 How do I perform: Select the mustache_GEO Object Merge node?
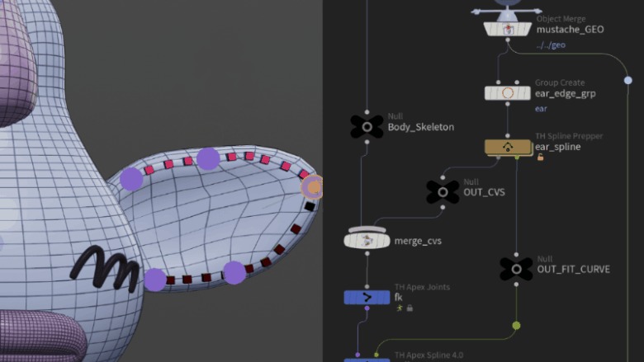pyautogui.click(x=508, y=29)
